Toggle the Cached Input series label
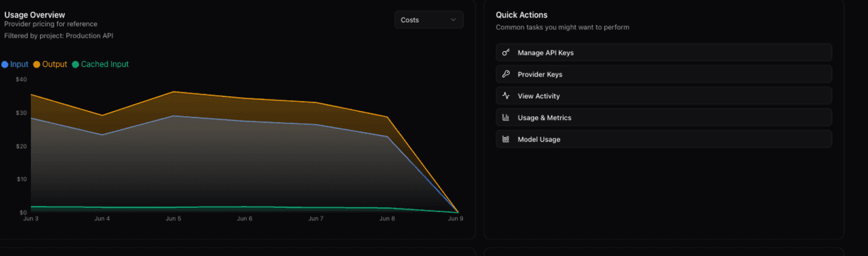The image size is (868, 256). (105, 64)
